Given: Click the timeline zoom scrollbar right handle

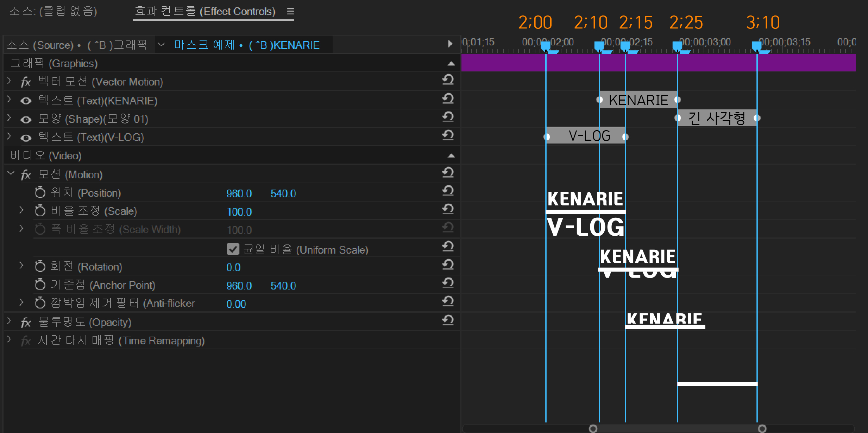Looking at the screenshot, I should tap(762, 428).
